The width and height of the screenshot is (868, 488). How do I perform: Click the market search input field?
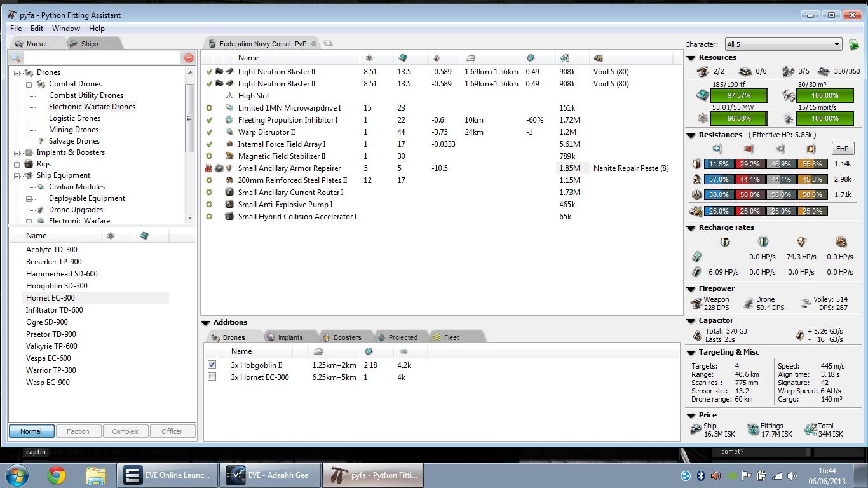coord(102,58)
